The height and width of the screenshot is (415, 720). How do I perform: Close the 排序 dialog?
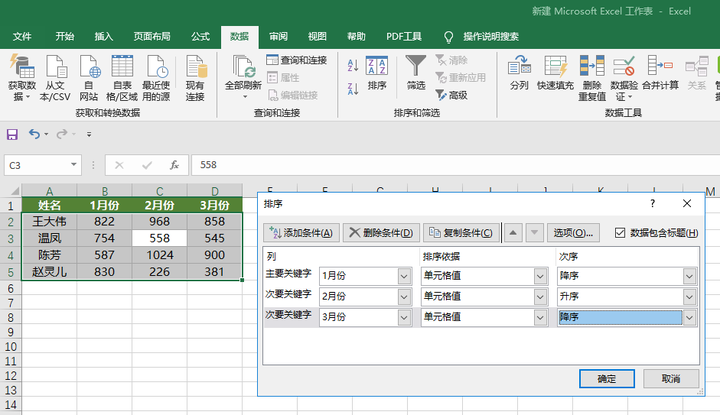tap(687, 203)
